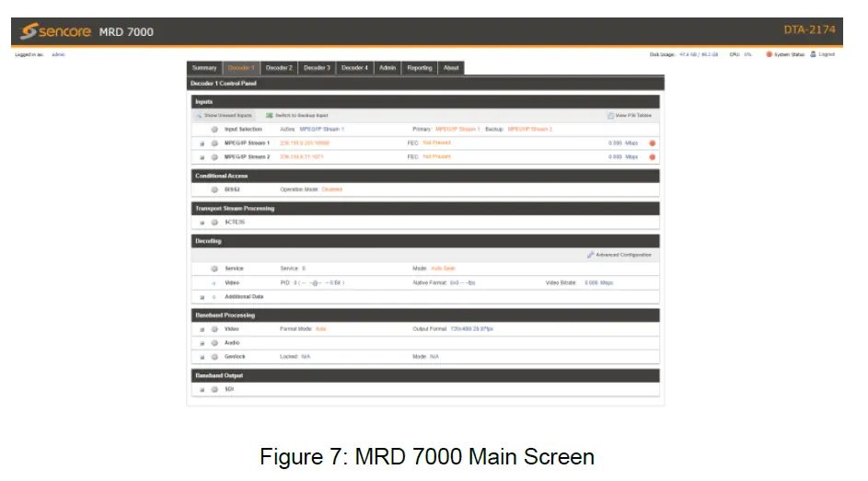
Task: Click the Logout link
Action: (827, 54)
